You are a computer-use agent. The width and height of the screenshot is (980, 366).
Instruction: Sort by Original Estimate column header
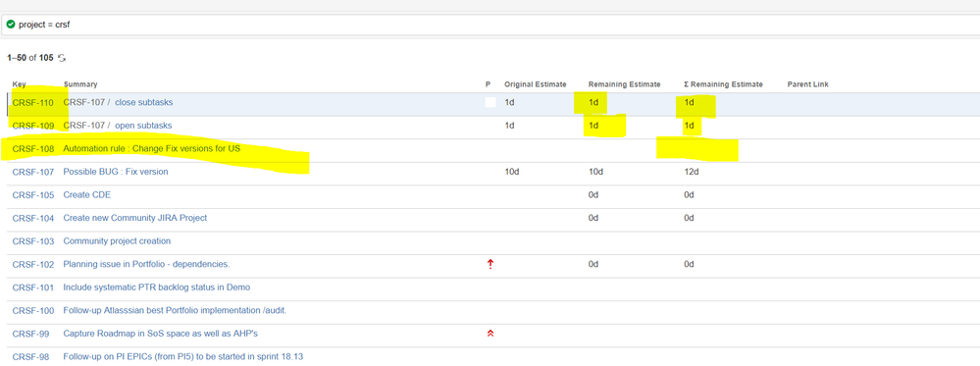click(x=535, y=84)
